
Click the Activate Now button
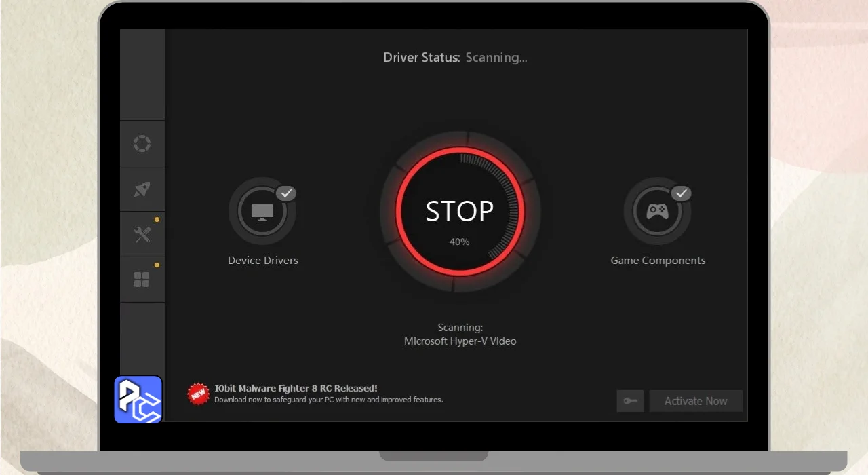tap(696, 401)
